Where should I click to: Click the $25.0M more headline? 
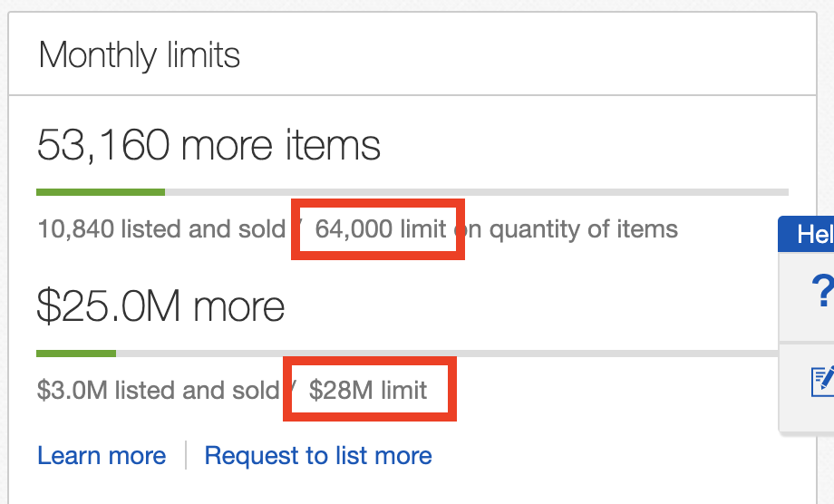point(160,306)
